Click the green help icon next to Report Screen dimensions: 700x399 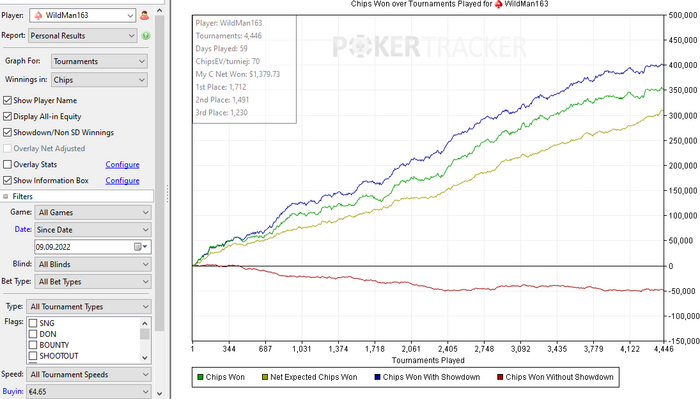(x=146, y=36)
